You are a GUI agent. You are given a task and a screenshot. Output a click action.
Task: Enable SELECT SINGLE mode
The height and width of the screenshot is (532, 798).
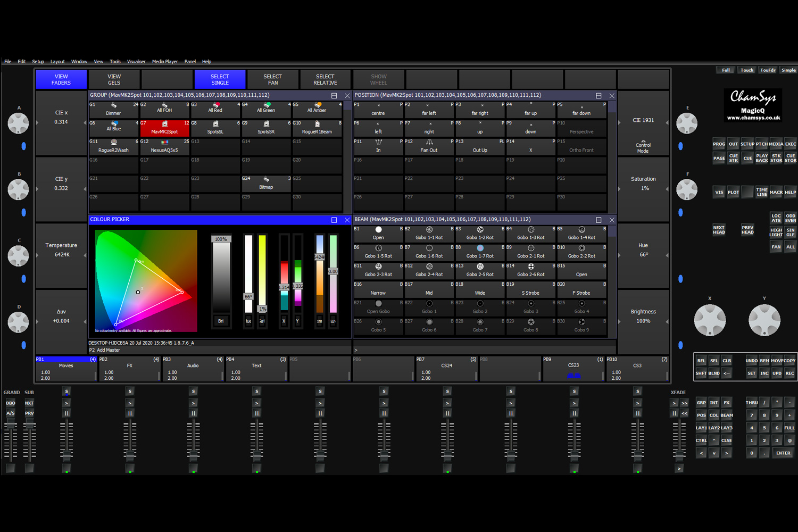click(x=220, y=80)
